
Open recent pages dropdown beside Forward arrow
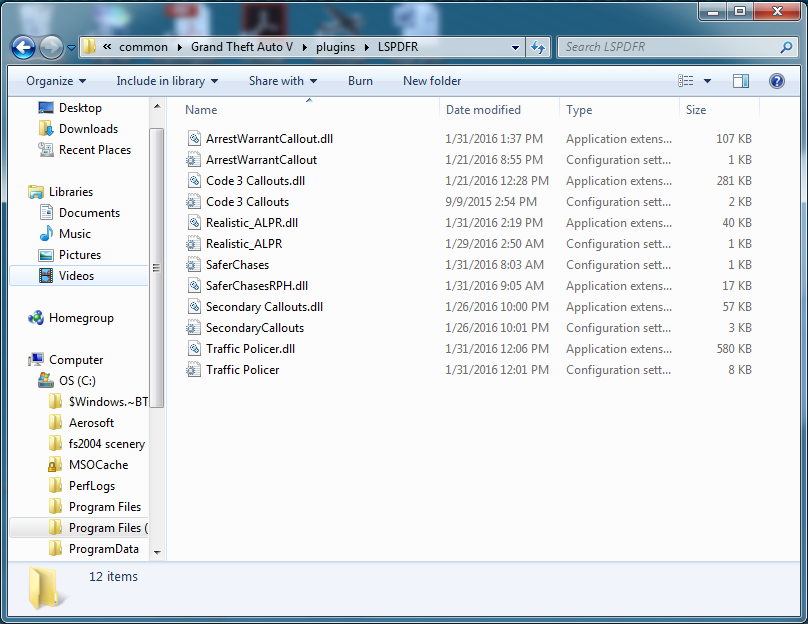point(72,48)
